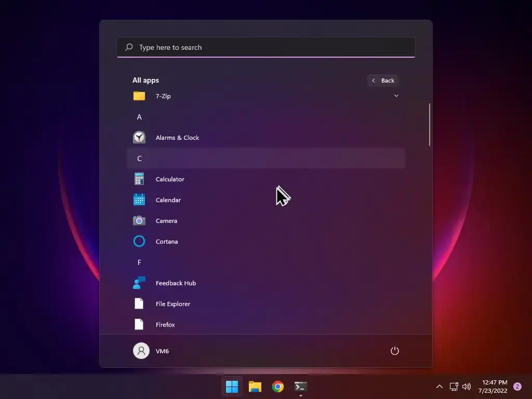Expand the 7-Zip folder chevron

pyautogui.click(x=396, y=96)
